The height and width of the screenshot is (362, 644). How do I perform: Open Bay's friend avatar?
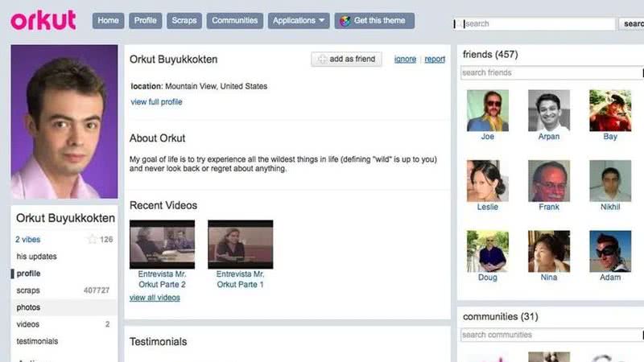click(610, 110)
